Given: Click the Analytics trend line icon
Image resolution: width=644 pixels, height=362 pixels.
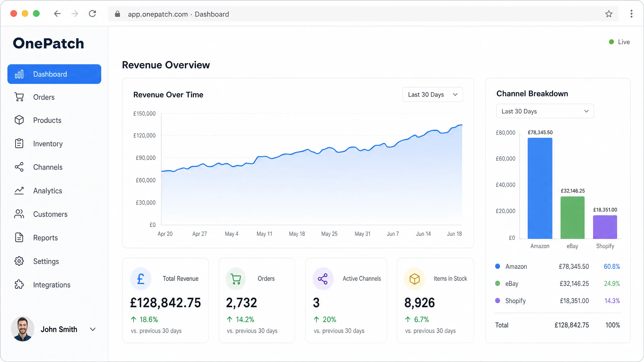Looking at the screenshot, I should 19,191.
